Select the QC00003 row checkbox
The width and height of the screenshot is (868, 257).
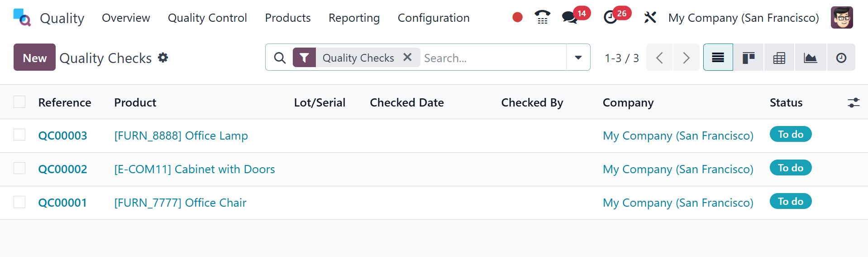(x=19, y=135)
